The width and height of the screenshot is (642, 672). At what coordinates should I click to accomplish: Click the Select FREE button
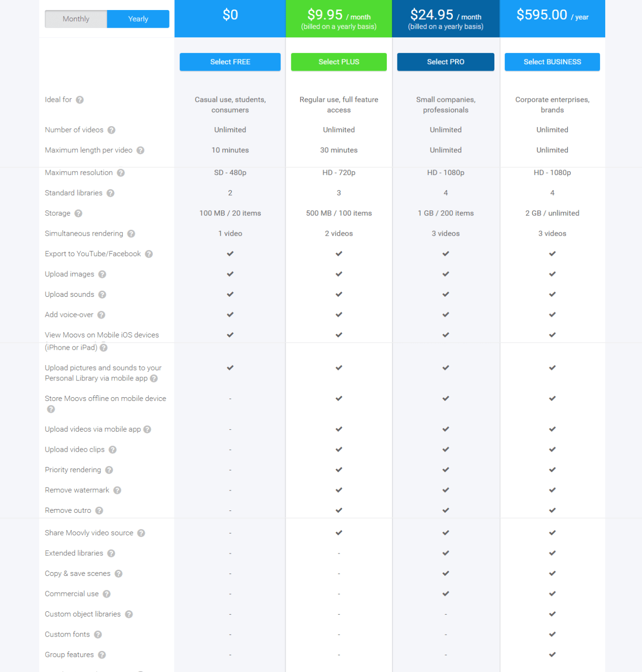[x=230, y=62]
